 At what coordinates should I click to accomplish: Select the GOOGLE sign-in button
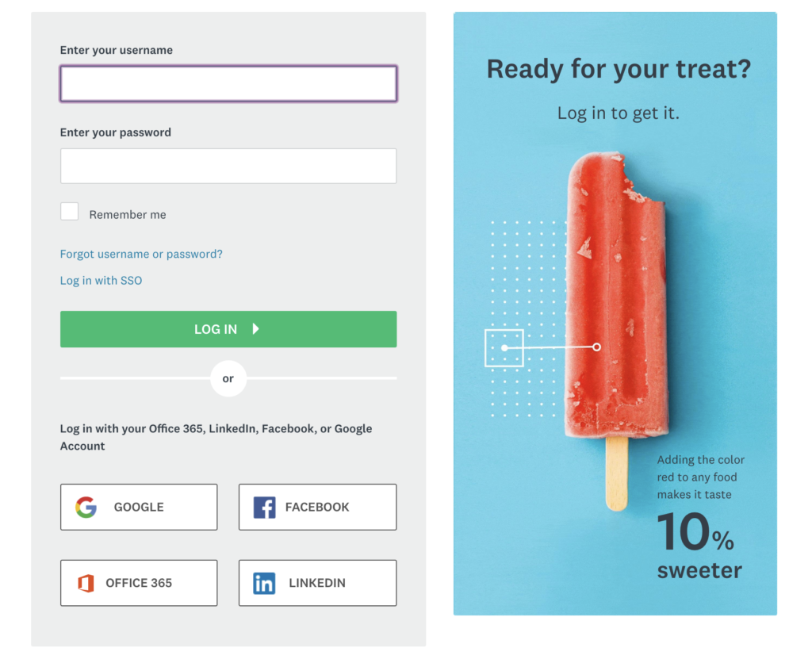[x=139, y=507]
